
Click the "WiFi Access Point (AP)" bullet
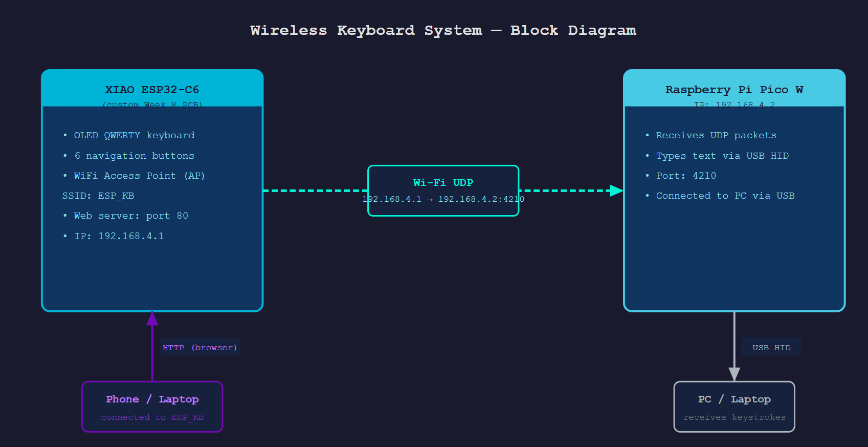point(133,176)
